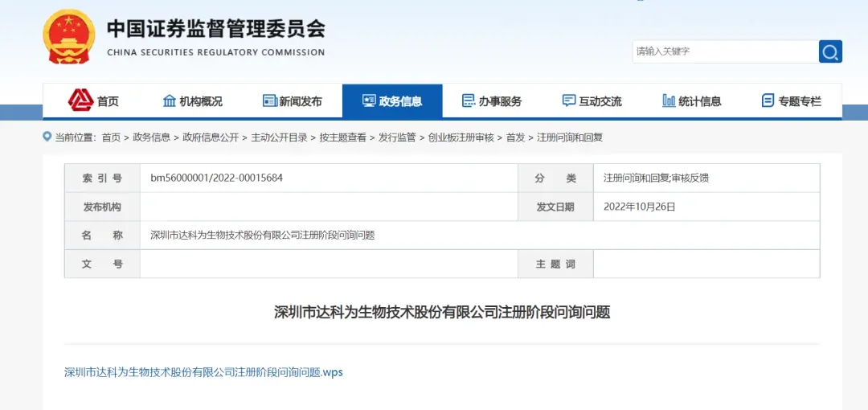Click the category value 注册问询和回复;审核反馈
Screen dimensions: 868x410
click(x=656, y=178)
